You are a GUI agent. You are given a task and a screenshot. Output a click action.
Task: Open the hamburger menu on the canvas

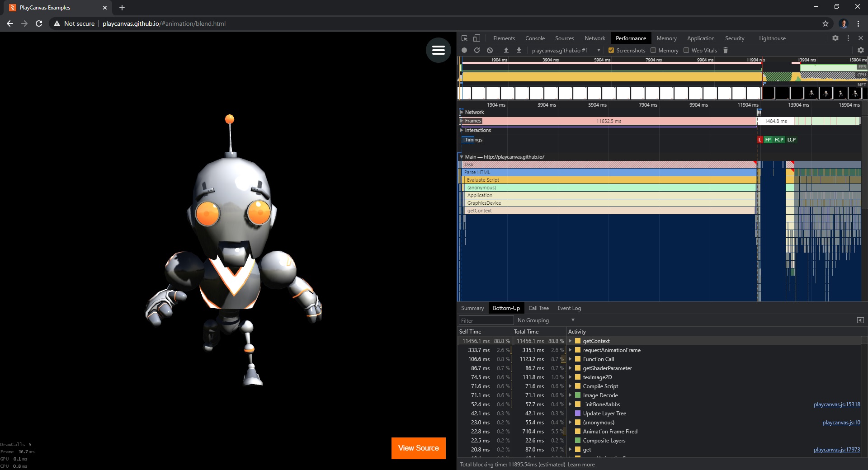pos(438,50)
